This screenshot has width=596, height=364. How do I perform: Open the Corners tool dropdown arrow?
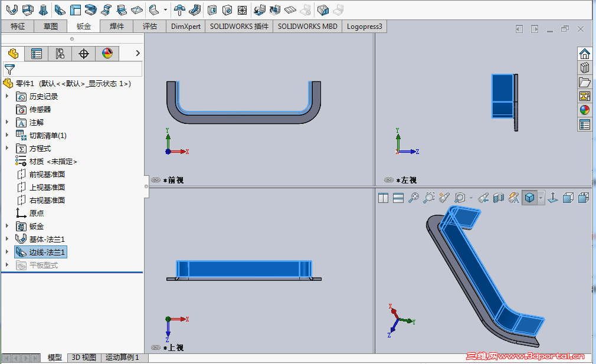(x=165, y=10)
